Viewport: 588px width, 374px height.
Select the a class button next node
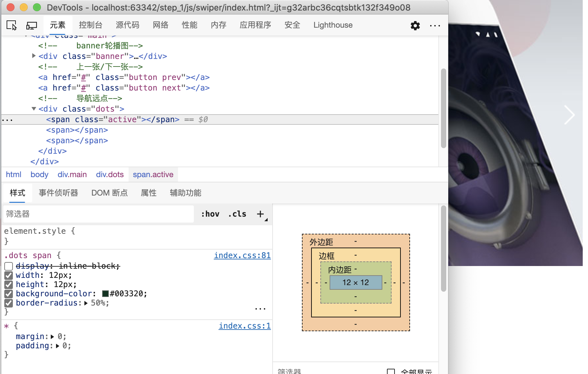pos(124,88)
